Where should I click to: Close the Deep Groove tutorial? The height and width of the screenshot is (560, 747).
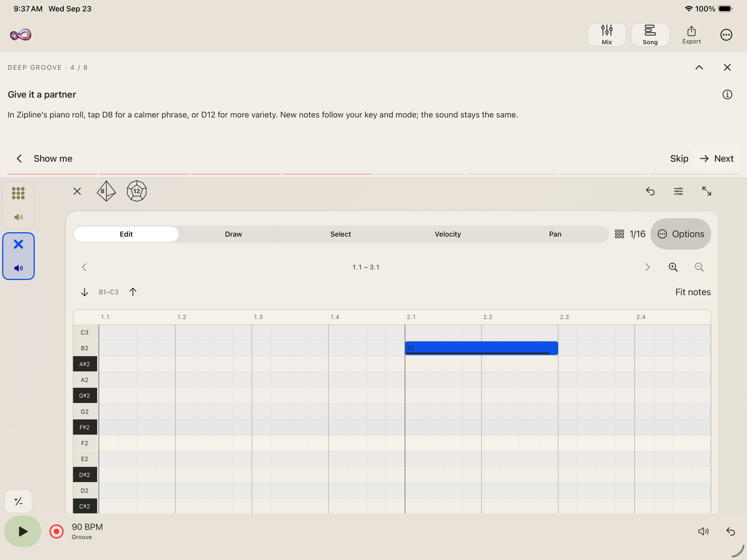[727, 68]
